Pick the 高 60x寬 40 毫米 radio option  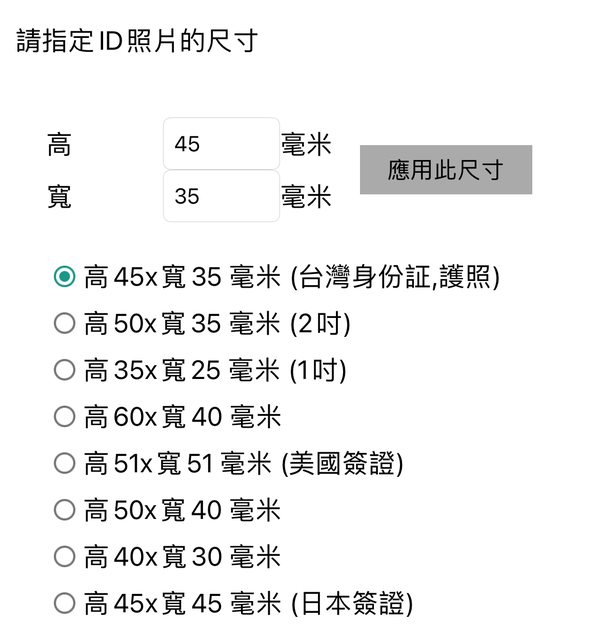[x=64, y=417]
